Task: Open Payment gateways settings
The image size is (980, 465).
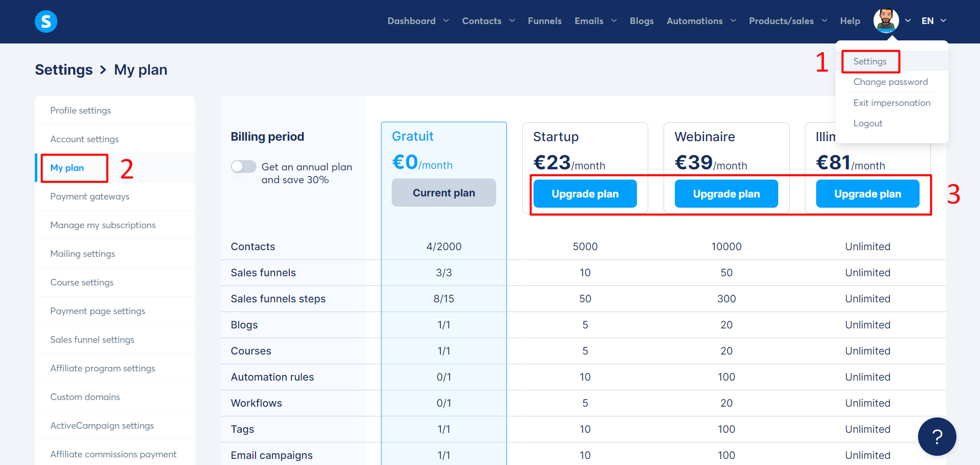Action: click(x=90, y=196)
